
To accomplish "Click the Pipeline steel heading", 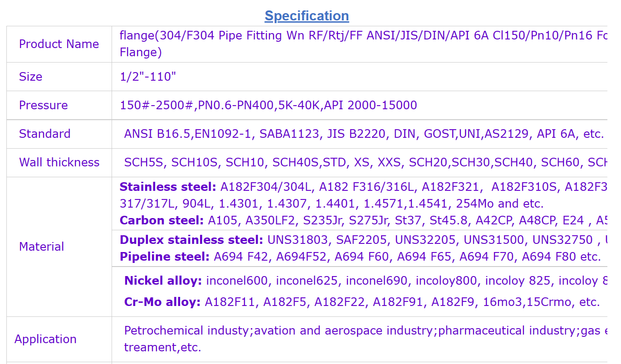I will pyautogui.click(x=164, y=257).
